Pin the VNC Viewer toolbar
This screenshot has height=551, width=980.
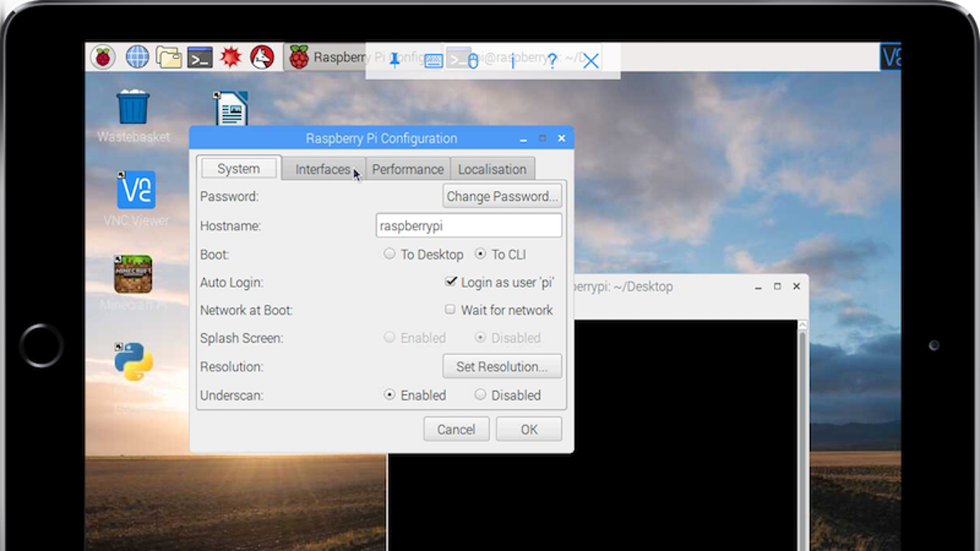coord(394,60)
